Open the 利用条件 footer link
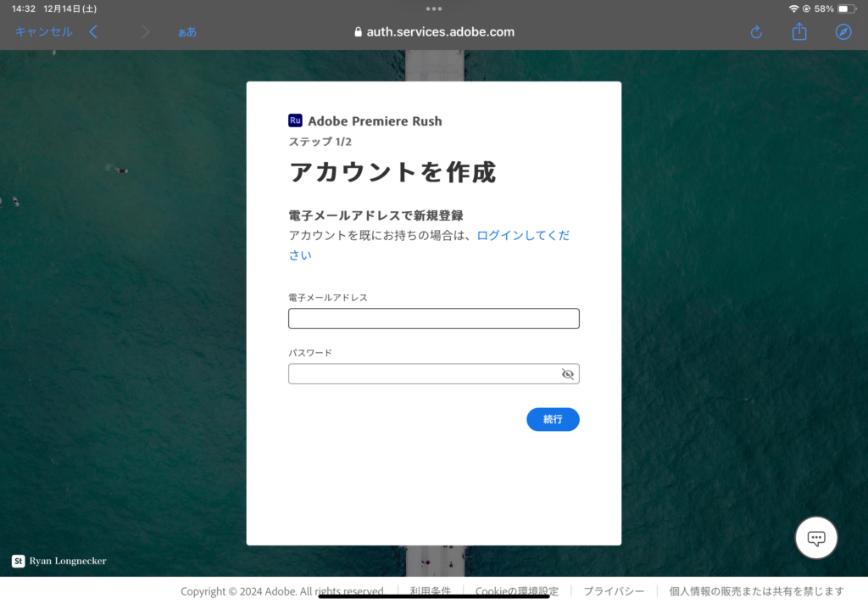868x604 pixels. point(430,591)
